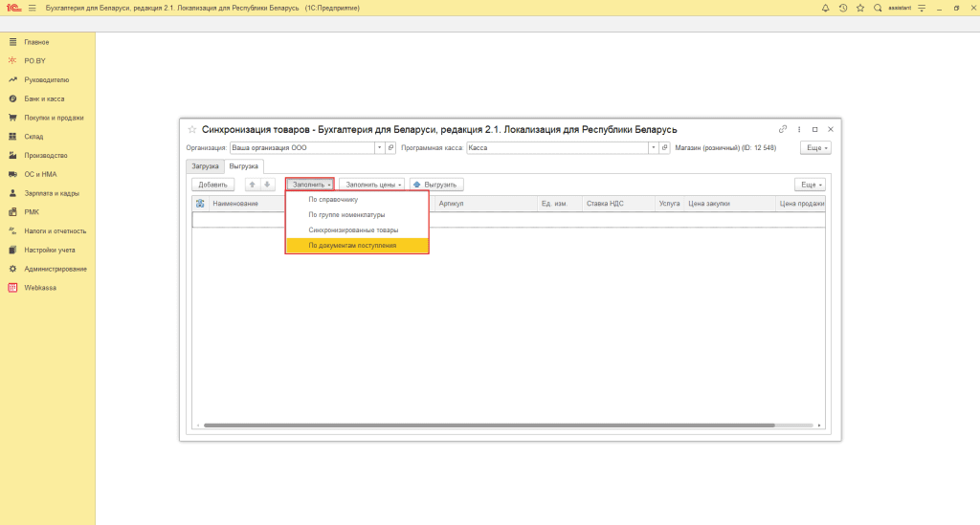The width and height of the screenshot is (980, 525).
Task: Click into the Программная касса field
Action: 558,148
